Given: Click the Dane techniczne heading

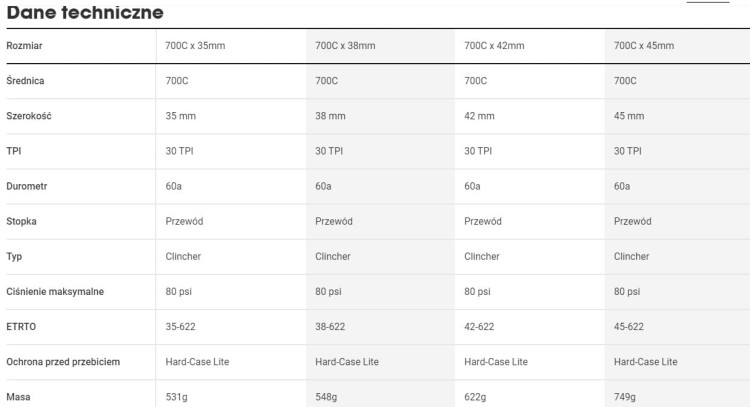Looking at the screenshot, I should point(85,12).
